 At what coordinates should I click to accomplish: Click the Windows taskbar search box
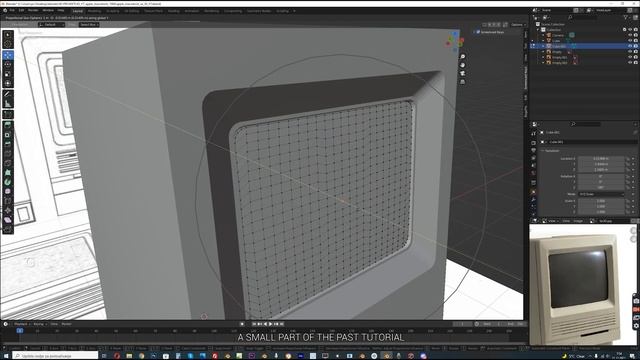55,356
